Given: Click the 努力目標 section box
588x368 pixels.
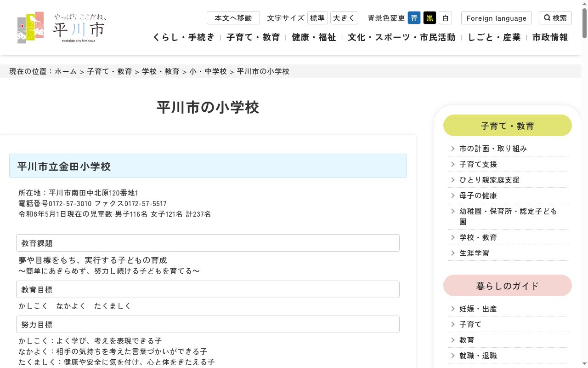Looking at the screenshot, I should click(x=208, y=324).
